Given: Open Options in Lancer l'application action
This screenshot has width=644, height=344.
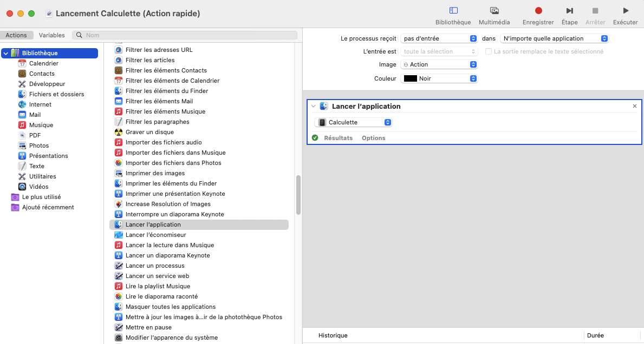Looking at the screenshot, I should (x=373, y=138).
